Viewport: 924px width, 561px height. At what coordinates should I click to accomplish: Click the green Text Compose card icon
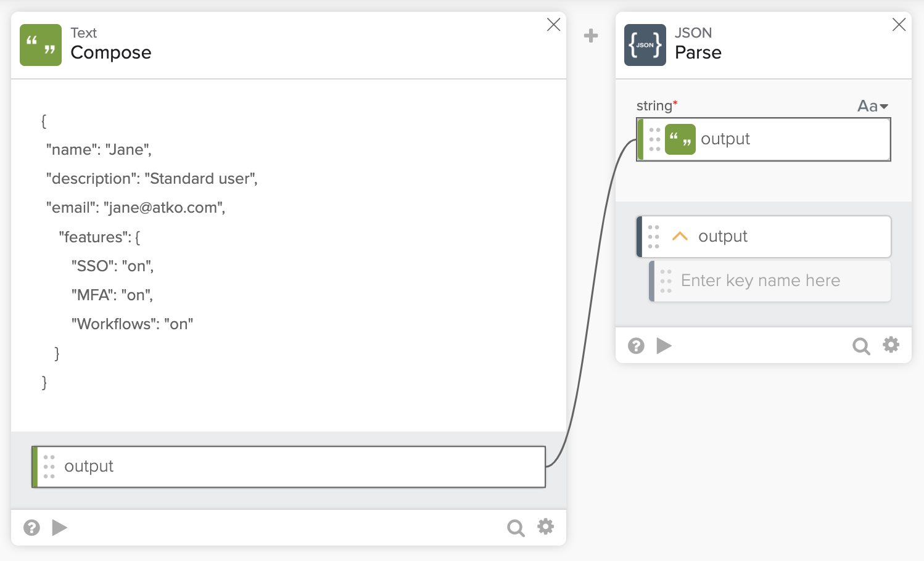(x=41, y=45)
